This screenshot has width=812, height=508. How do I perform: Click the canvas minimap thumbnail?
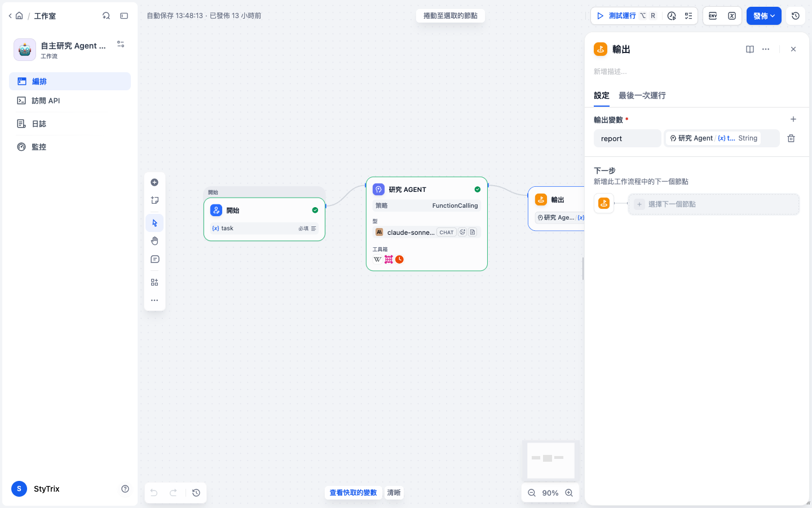[x=550, y=461]
